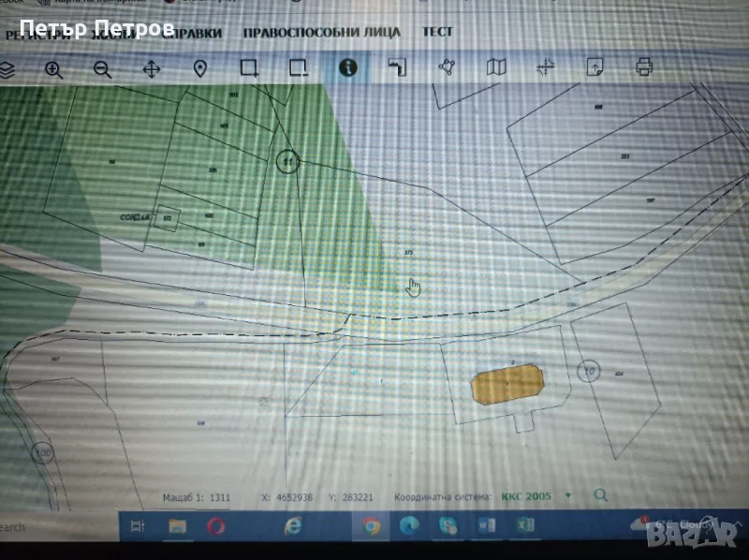Click the search magnifier near coordinate system
The width and height of the screenshot is (749, 560).
(601, 494)
